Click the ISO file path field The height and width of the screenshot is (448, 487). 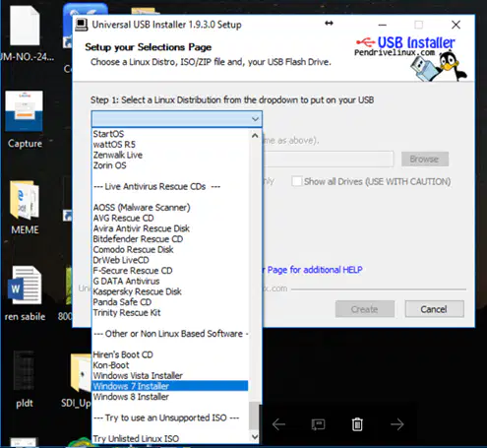(x=328, y=160)
